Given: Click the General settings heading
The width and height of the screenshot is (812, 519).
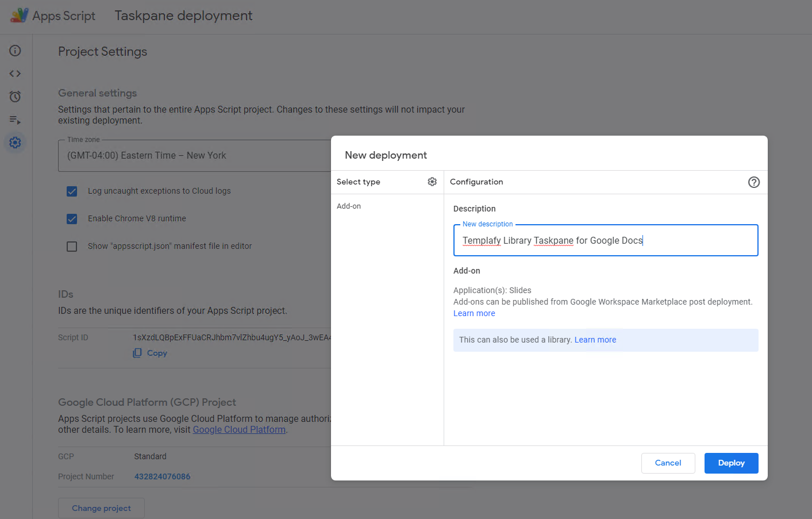Looking at the screenshot, I should pyautogui.click(x=98, y=93).
